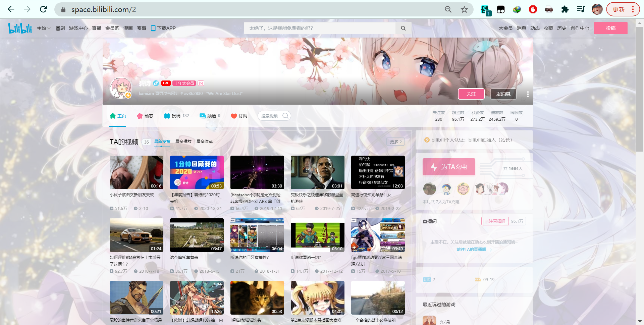This screenshot has height=325, width=644.
Task: Open the 频道 tab
Action: pyautogui.click(x=210, y=116)
